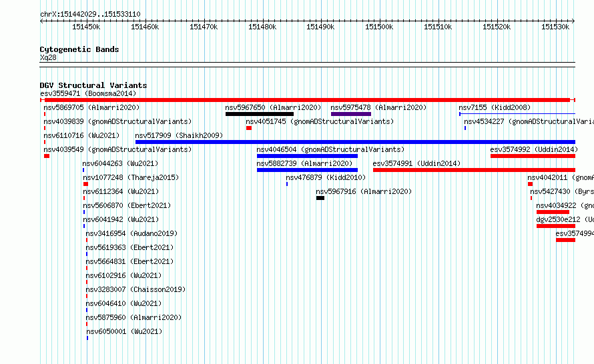
Task: Click nsv6050001 (Wu2021) label
Action: [x=124, y=331]
